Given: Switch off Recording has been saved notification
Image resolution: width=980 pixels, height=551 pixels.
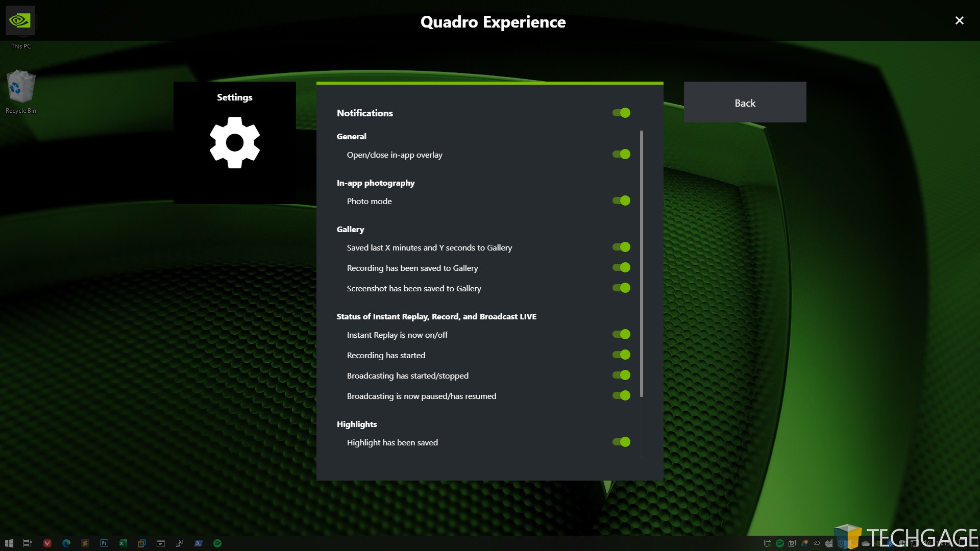Looking at the screenshot, I should pos(621,267).
